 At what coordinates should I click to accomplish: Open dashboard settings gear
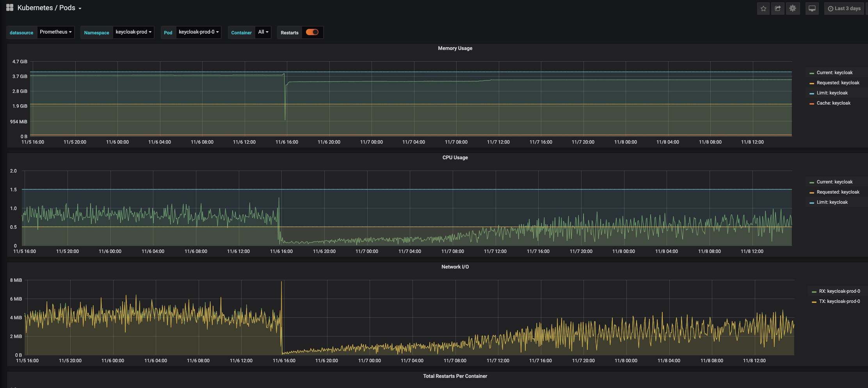[x=793, y=9]
